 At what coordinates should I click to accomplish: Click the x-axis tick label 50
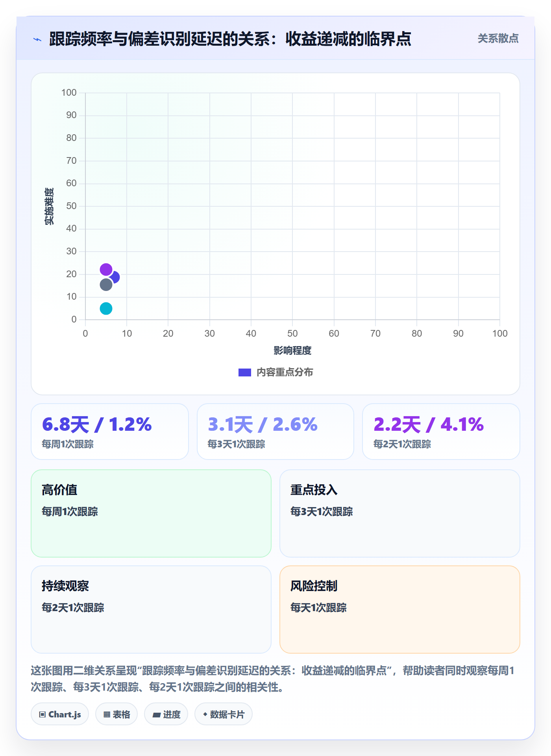[x=292, y=334]
